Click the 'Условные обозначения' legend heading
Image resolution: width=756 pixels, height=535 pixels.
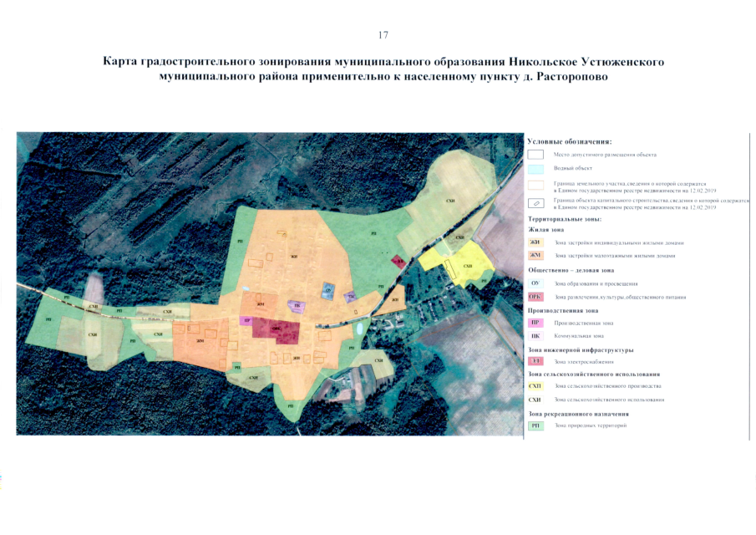click(570, 141)
